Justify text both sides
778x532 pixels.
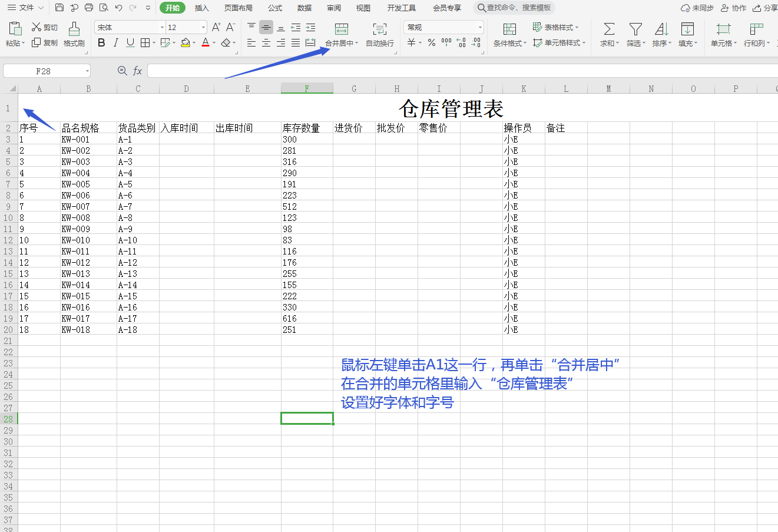tap(296, 43)
